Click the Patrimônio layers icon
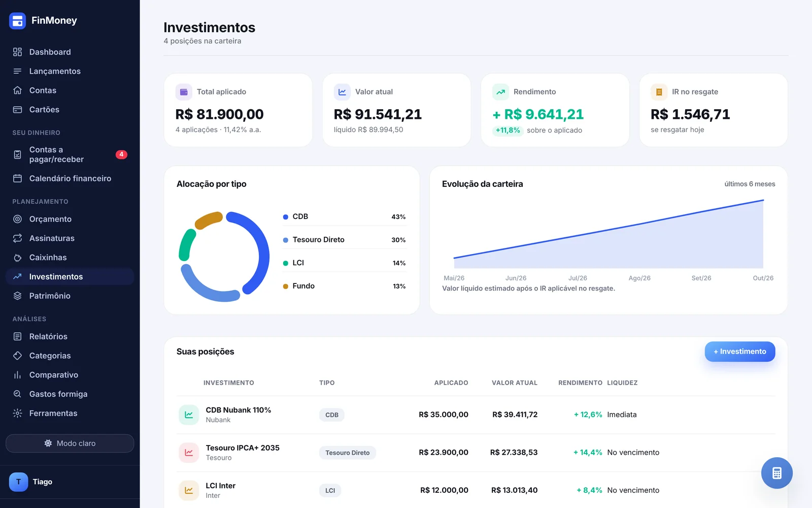The height and width of the screenshot is (508, 812). 17,296
